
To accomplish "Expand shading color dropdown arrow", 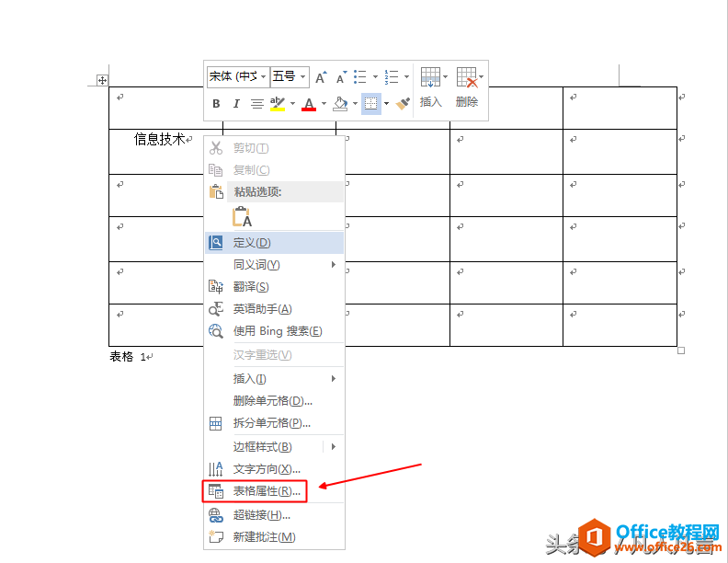I will tap(355, 104).
